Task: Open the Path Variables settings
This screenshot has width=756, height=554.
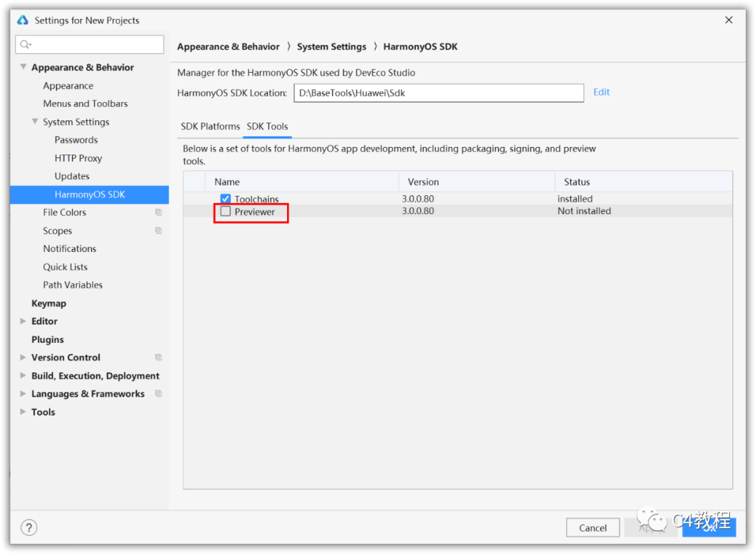Action: coord(73,285)
